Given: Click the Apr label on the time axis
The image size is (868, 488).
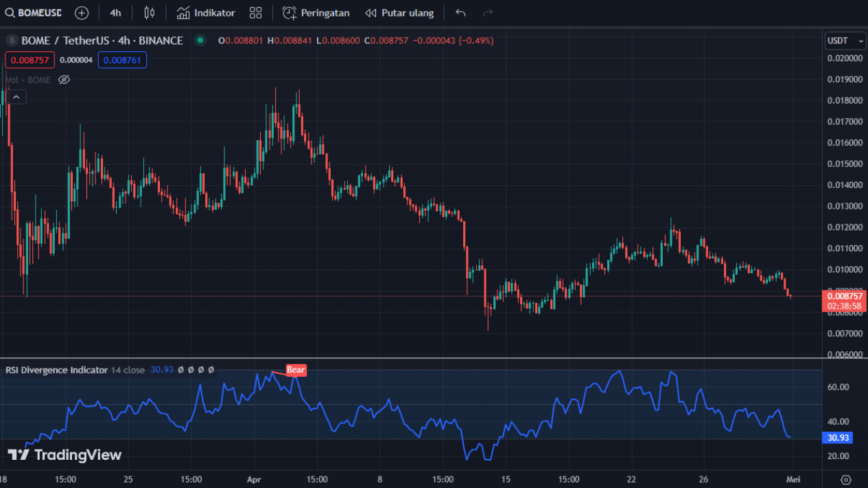Looking at the screenshot, I should tap(255, 479).
